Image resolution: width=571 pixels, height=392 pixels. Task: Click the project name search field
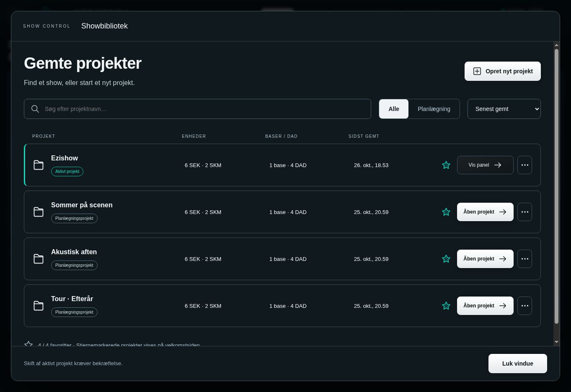tap(197, 109)
